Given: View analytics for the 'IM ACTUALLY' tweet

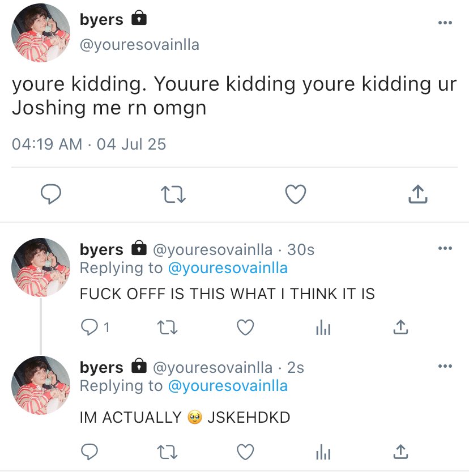Looking at the screenshot, I should click(323, 452).
